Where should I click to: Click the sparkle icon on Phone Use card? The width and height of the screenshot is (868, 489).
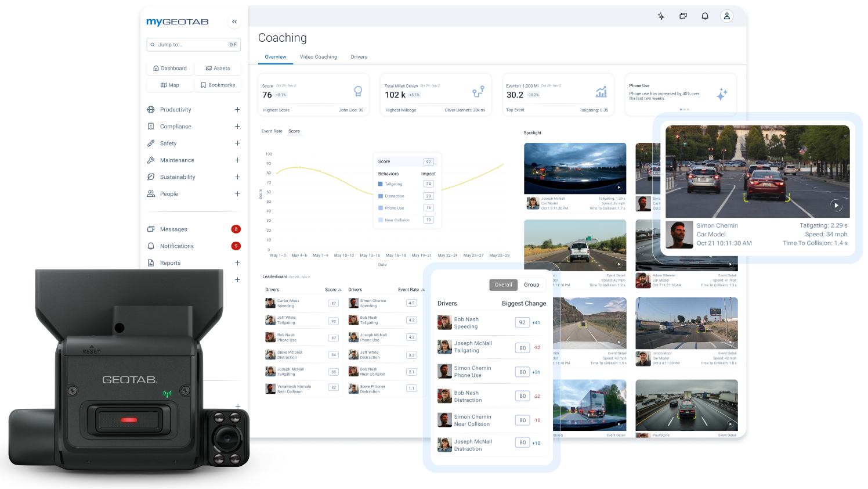click(722, 94)
